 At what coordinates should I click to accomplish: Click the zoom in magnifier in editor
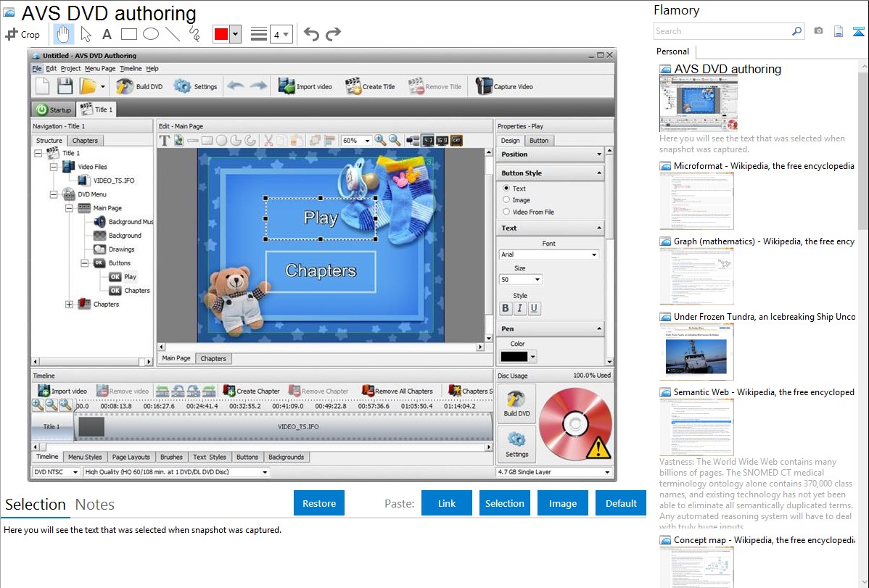coord(380,141)
